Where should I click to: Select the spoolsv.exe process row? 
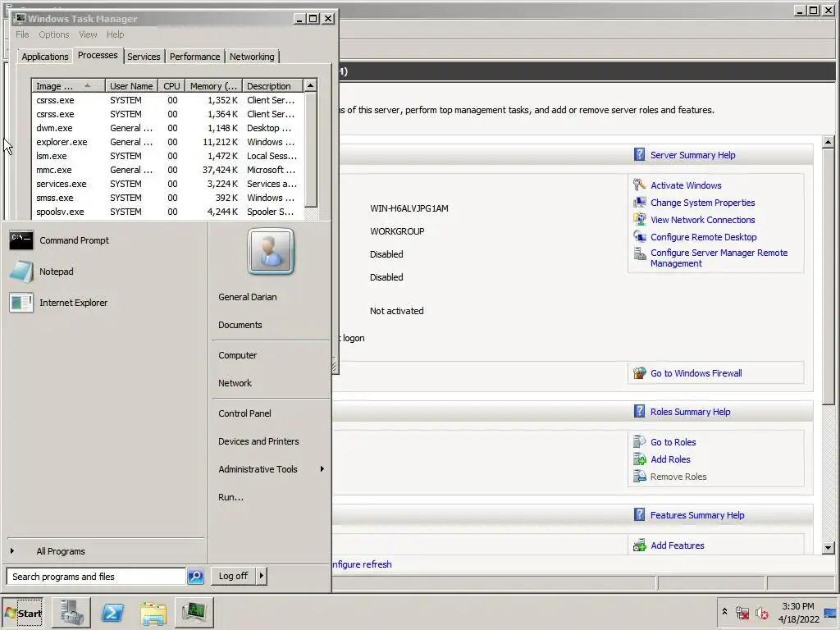pyautogui.click(x=168, y=212)
